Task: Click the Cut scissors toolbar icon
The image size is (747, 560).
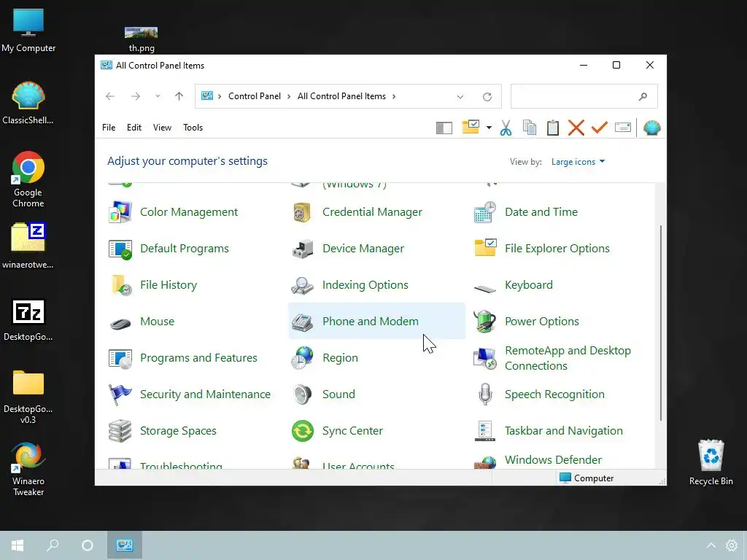Action: (506, 128)
